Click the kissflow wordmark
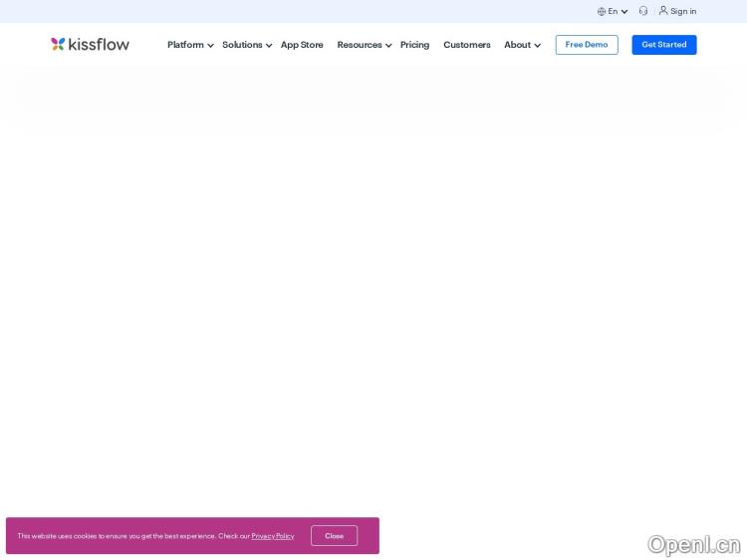This screenshot has height=560, width=747. coord(99,44)
